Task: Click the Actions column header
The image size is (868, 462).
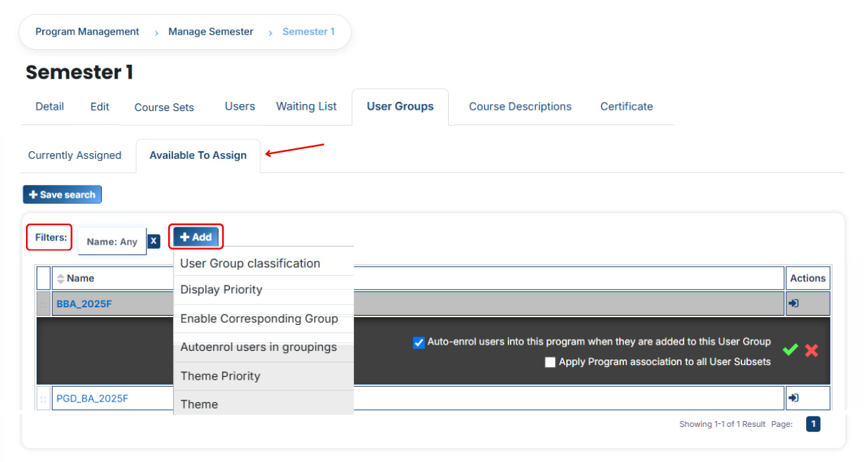Action: tap(808, 278)
